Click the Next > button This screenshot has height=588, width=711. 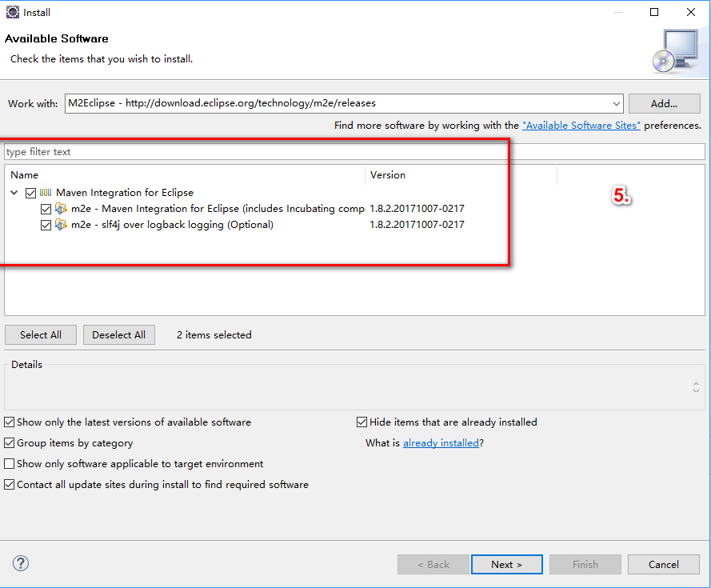pyautogui.click(x=506, y=565)
